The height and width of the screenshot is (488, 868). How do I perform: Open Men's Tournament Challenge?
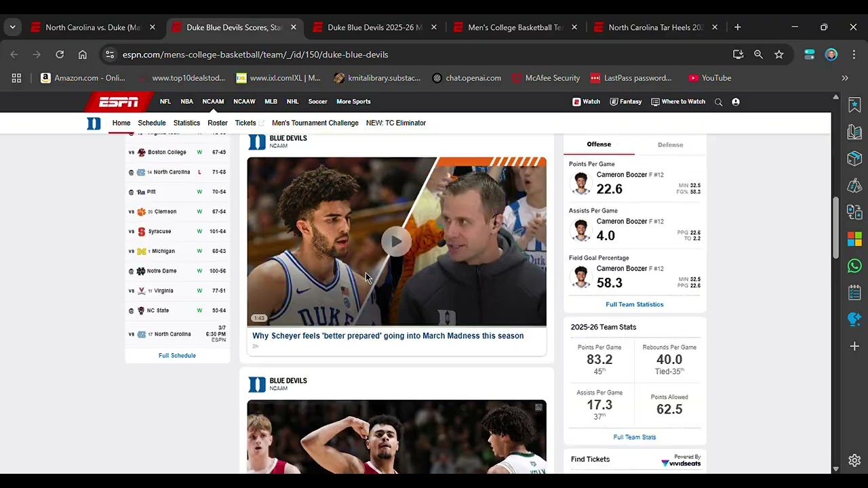[x=315, y=123]
